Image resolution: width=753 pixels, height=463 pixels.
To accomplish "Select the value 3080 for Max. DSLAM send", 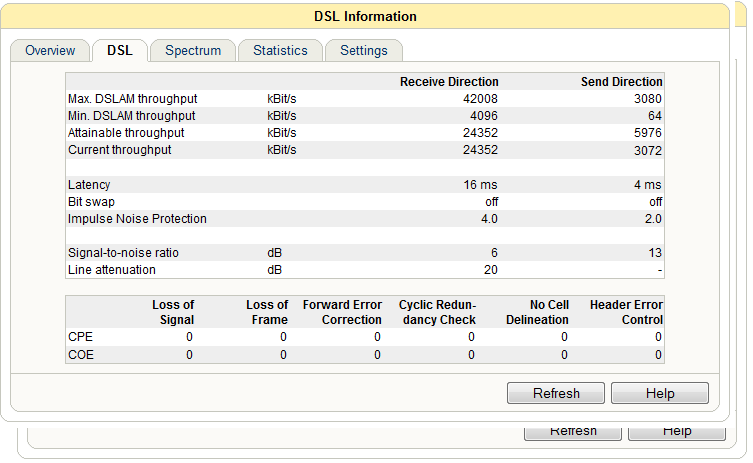I will tap(647, 99).
